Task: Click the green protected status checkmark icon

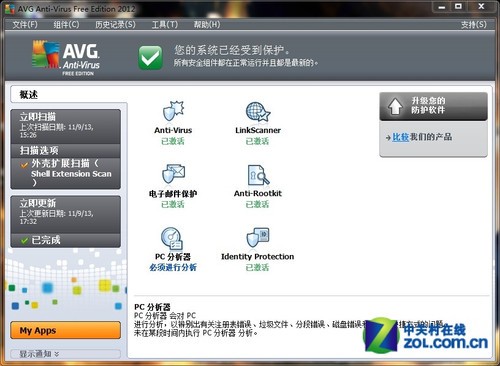Action: click(150, 57)
